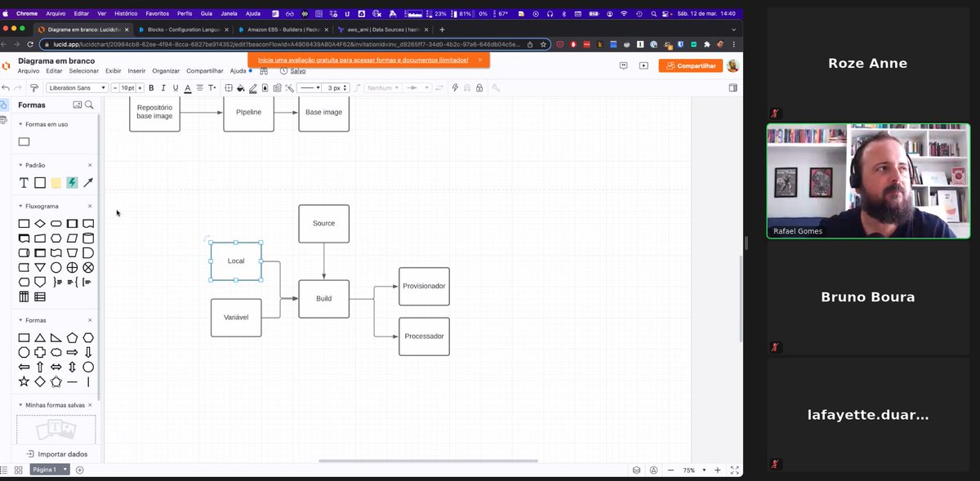Collapse the Padrão shapes section
The width and height of the screenshot is (980, 481).
(x=20, y=165)
